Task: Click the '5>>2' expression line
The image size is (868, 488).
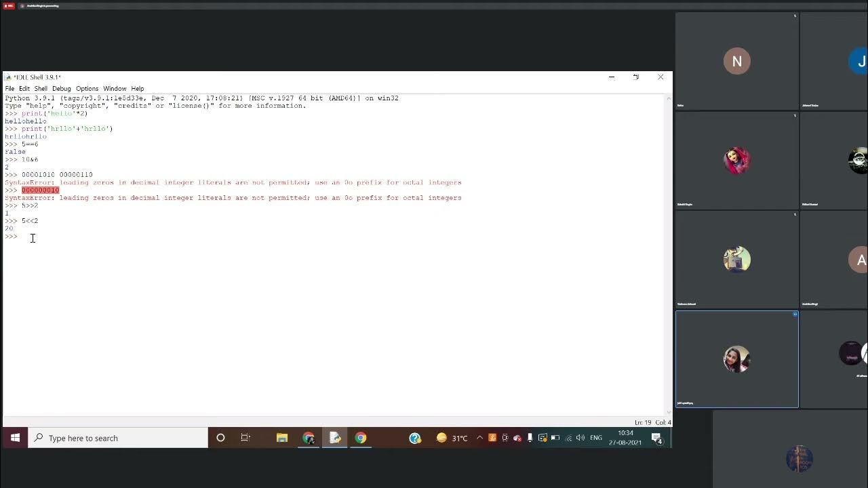Action: (x=30, y=205)
